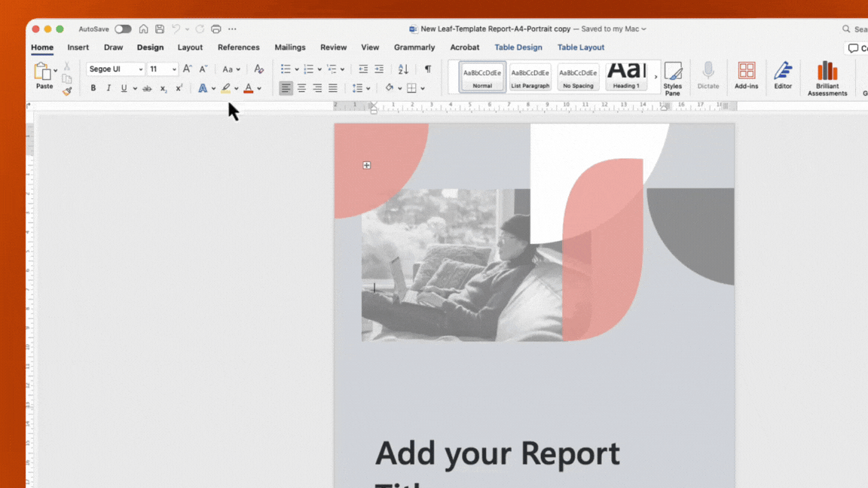This screenshot has width=868, height=488.
Task: Apply the No Spacing style
Action: click(578, 76)
